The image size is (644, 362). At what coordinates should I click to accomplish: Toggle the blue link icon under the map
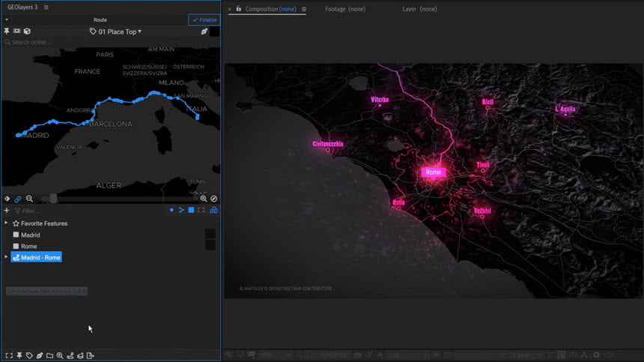point(18,199)
